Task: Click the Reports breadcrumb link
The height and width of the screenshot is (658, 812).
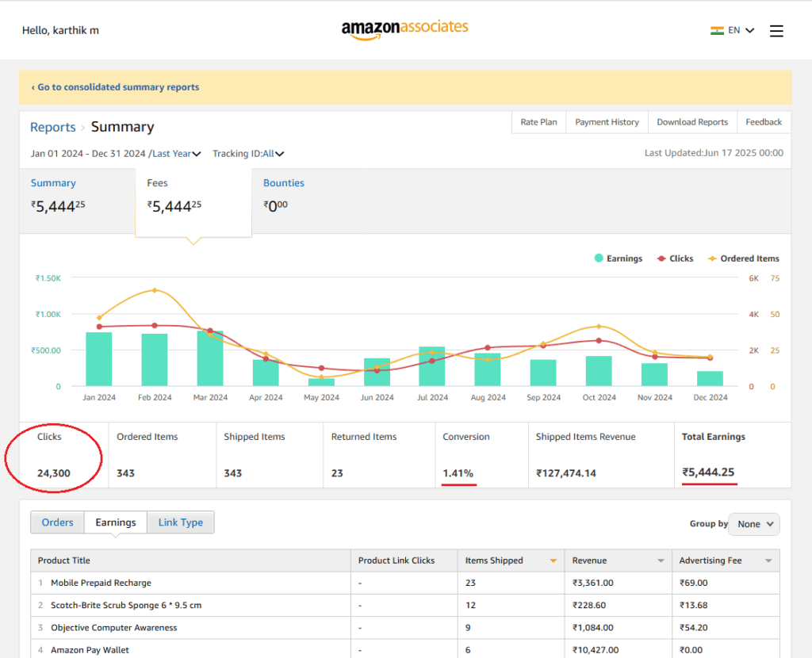Action: coord(53,127)
